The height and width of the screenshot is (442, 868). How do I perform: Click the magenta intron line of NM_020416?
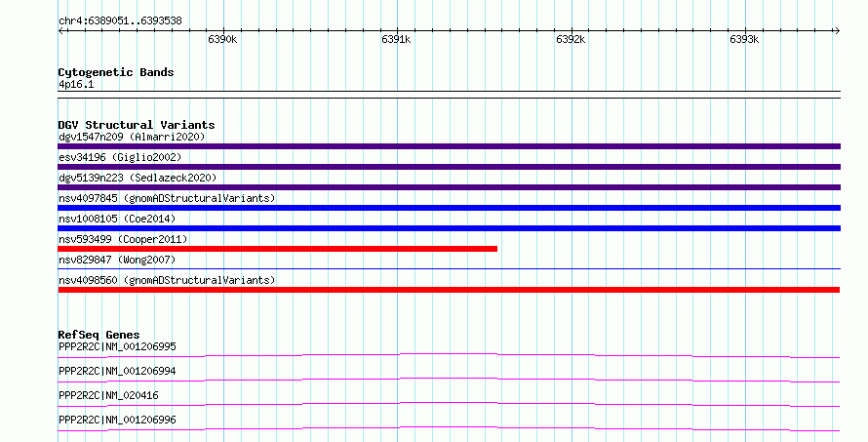coord(449,403)
